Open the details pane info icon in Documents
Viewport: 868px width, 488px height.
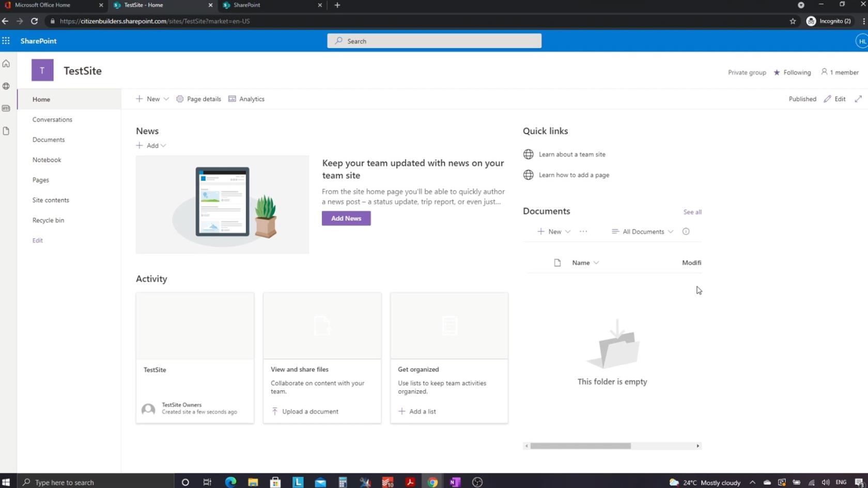coord(686,232)
